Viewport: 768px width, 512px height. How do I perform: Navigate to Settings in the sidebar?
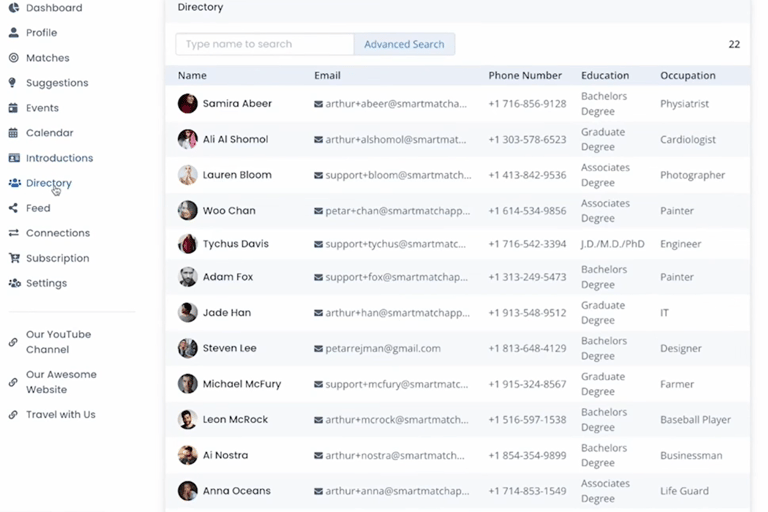(x=46, y=283)
